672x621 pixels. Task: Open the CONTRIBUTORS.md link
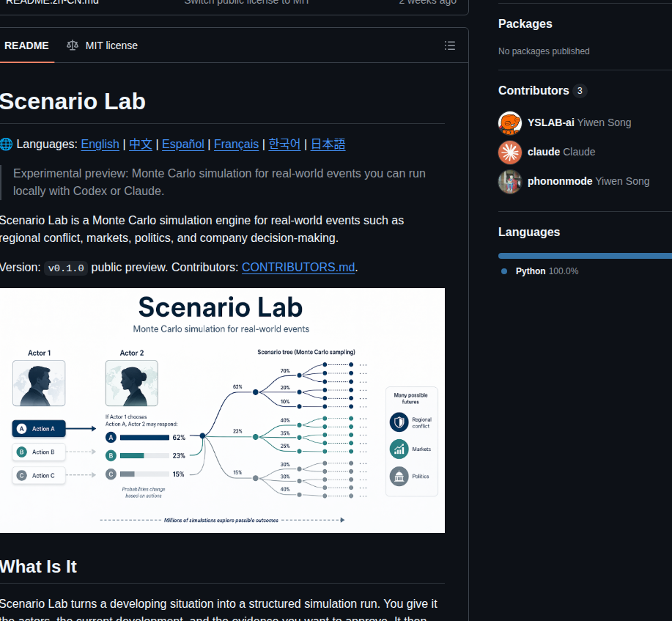[298, 267]
